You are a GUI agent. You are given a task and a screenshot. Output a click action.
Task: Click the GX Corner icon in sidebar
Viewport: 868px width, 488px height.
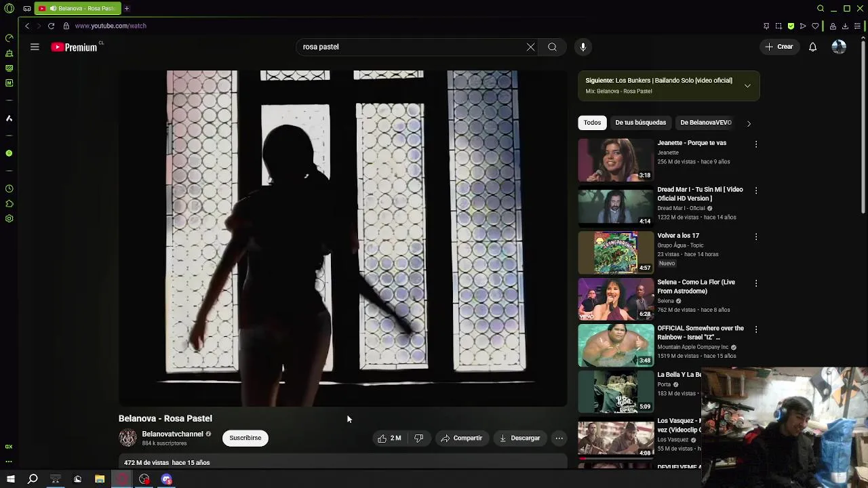[9, 447]
